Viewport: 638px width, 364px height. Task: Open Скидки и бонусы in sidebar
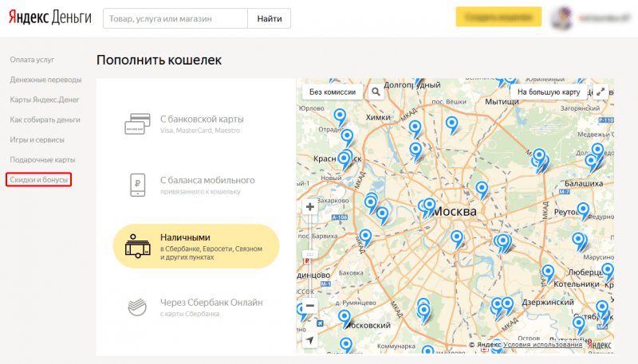point(38,179)
